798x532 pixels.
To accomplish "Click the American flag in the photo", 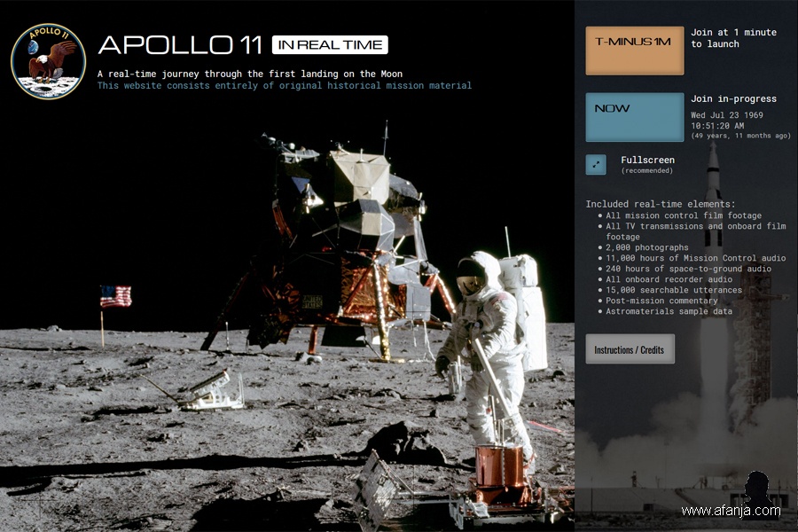I will [115, 296].
